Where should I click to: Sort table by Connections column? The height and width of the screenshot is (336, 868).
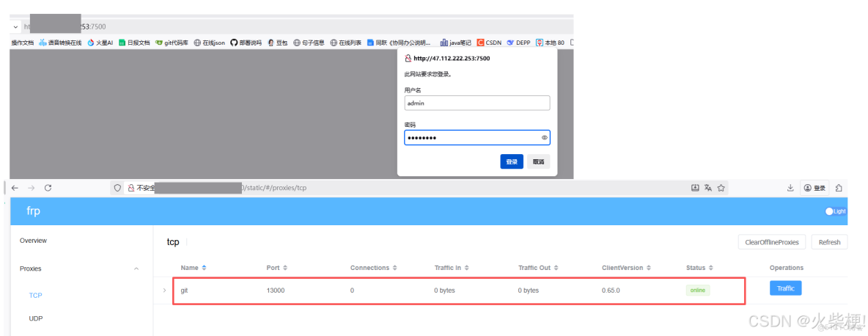click(374, 268)
